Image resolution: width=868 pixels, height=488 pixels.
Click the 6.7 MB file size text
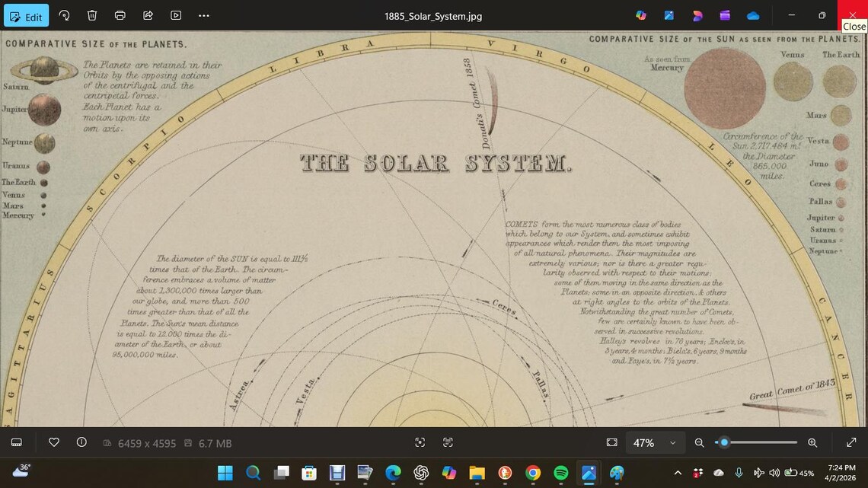(215, 443)
